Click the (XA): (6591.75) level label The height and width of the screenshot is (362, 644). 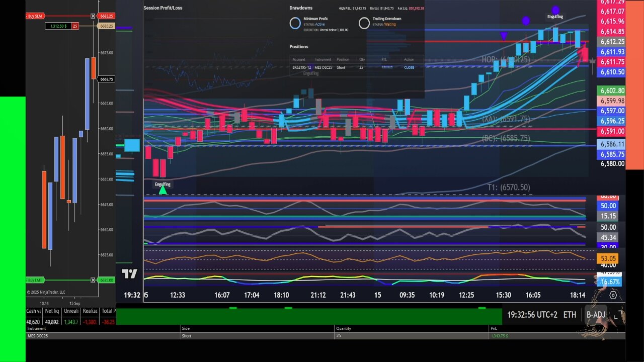pyautogui.click(x=506, y=119)
